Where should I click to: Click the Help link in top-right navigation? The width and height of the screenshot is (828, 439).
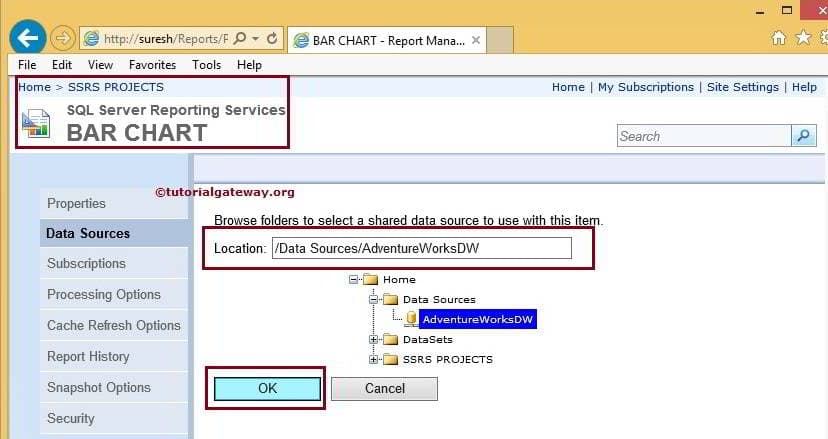tap(804, 87)
